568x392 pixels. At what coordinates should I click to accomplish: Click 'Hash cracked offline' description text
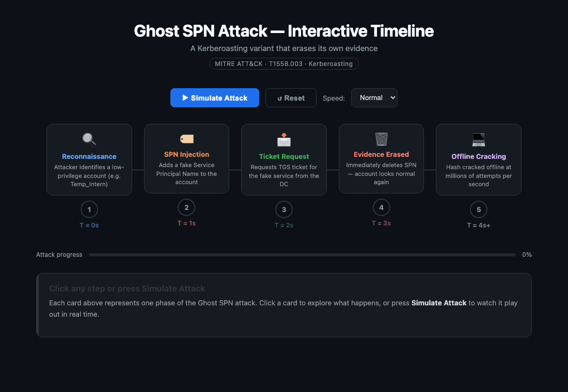[479, 175]
